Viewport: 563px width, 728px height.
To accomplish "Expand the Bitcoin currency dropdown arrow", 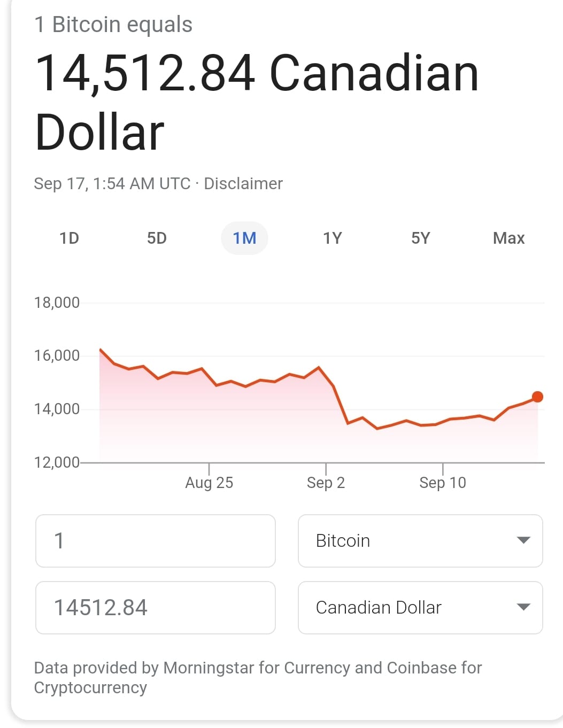I will pos(523,540).
